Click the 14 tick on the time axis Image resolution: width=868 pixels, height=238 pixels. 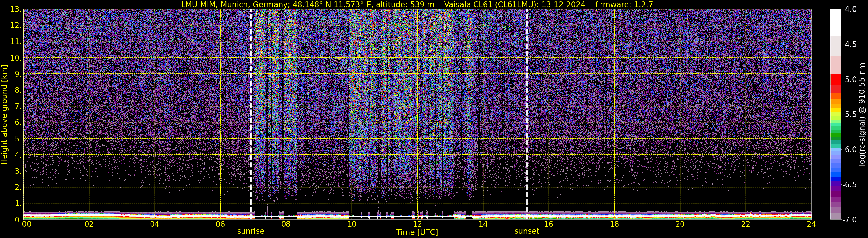[x=483, y=224]
